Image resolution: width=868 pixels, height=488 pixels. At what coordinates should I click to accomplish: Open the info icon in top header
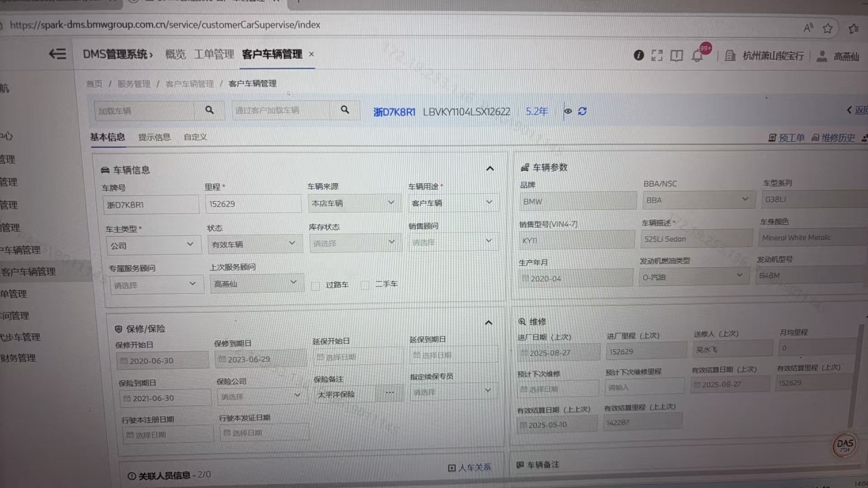638,56
